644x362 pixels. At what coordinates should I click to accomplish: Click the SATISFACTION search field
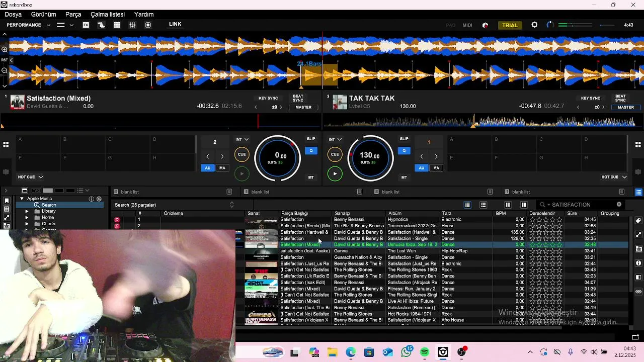click(581, 205)
